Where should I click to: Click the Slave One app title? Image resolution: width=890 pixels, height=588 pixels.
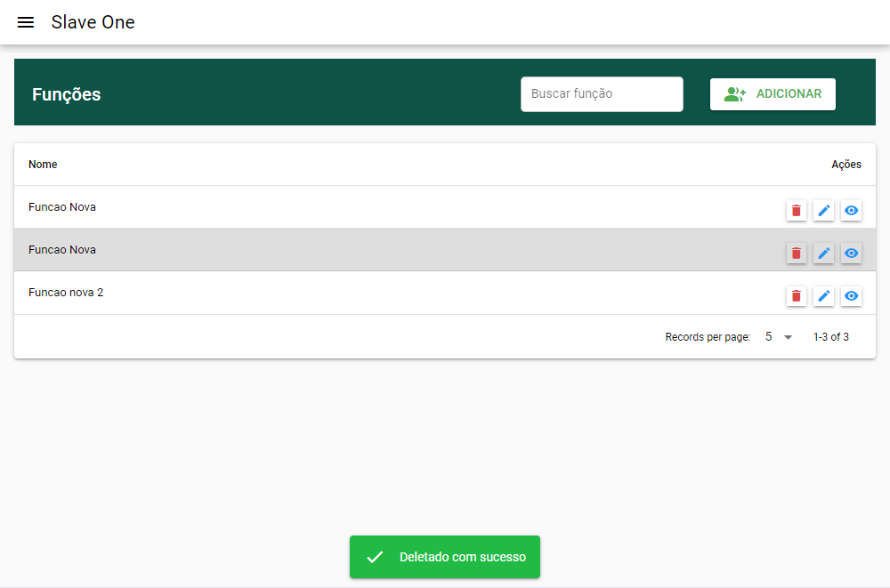[x=93, y=22]
